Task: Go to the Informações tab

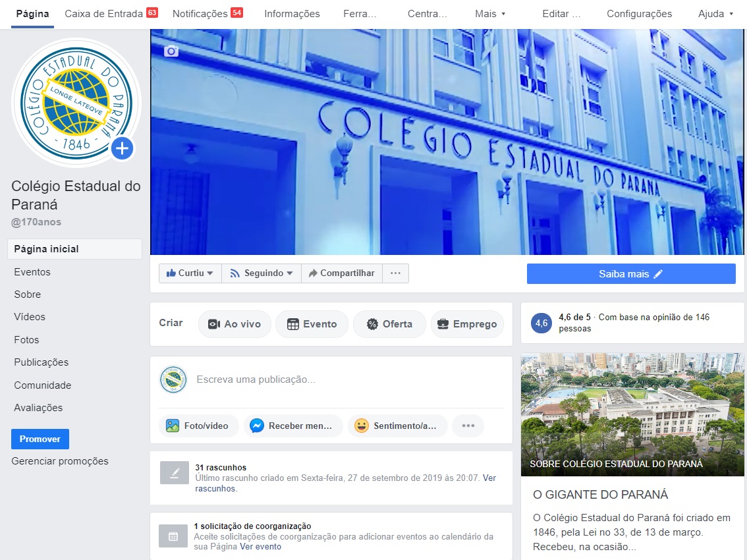Action: click(292, 14)
